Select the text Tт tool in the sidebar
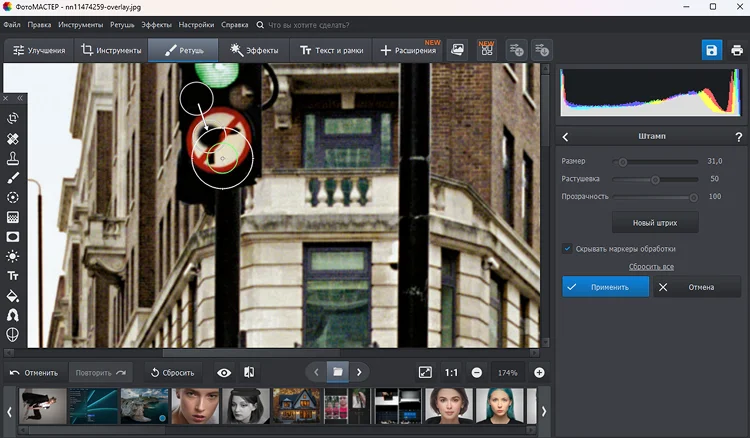Screen dimensions: 750x438 pos(13,276)
